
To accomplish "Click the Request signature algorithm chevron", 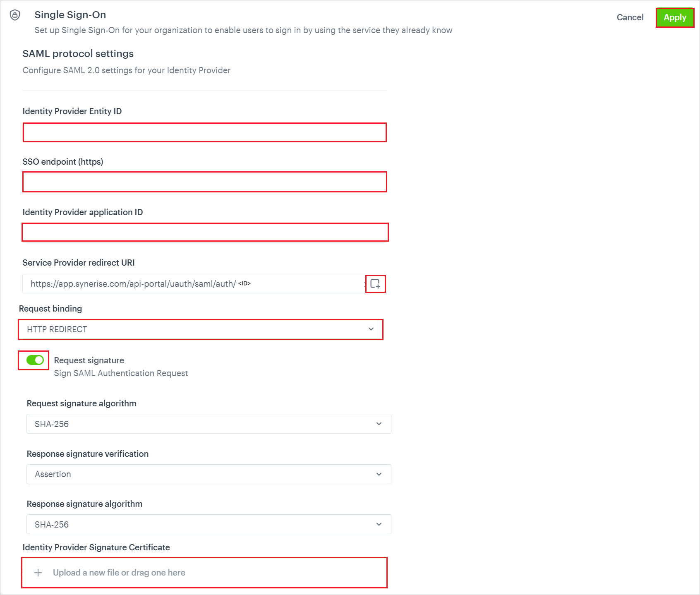I will click(x=379, y=424).
